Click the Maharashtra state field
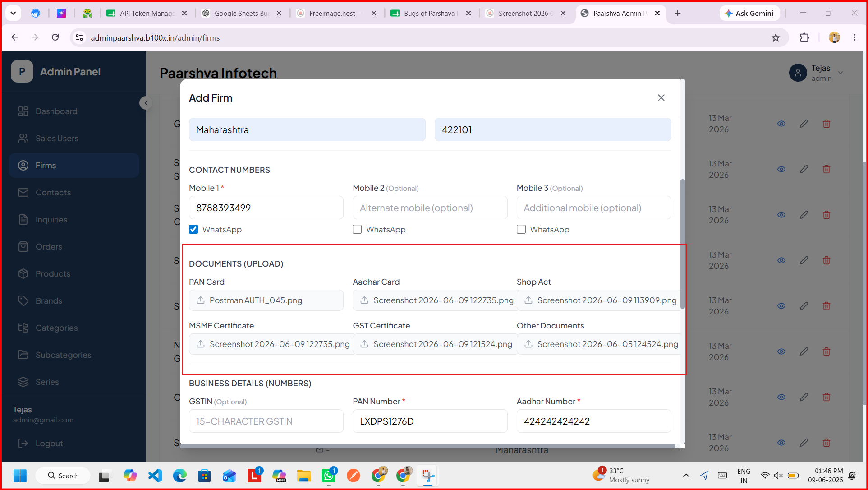The height and width of the screenshot is (490, 868). pos(307,130)
